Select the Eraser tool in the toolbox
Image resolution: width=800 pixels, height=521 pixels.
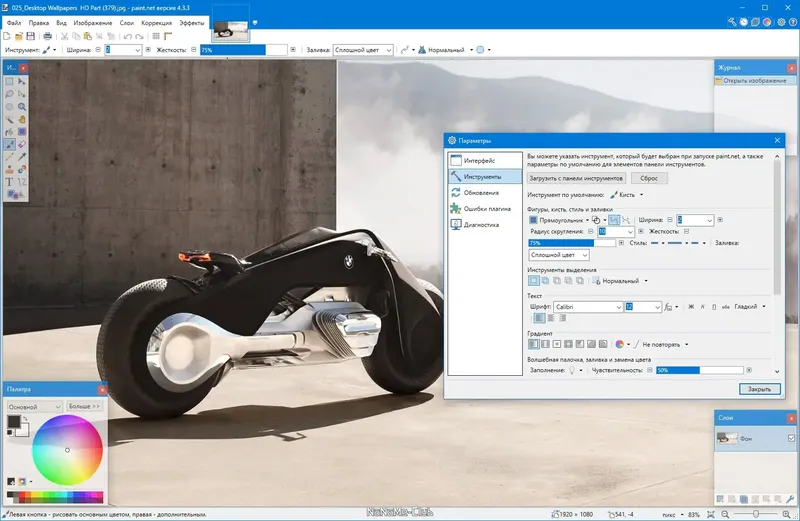21,144
